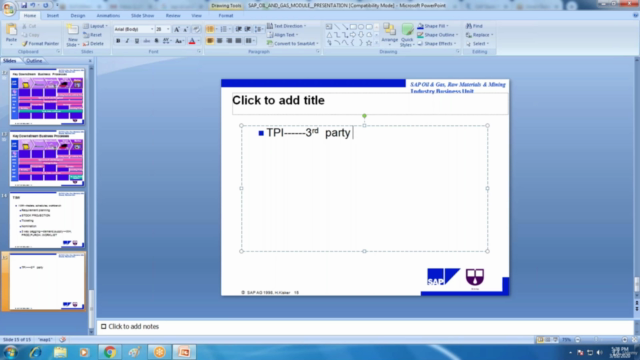Toggle bold formatting
The image size is (640, 360).
pyautogui.click(x=118, y=41)
